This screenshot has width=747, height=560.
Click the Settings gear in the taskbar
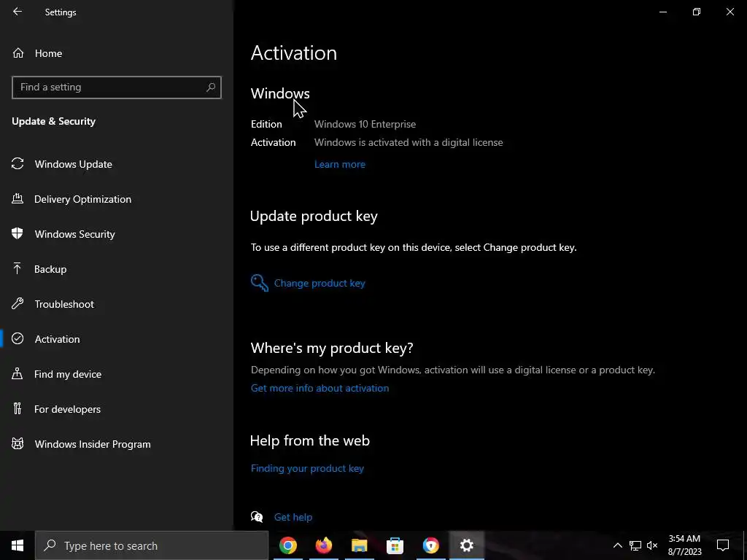(x=466, y=545)
